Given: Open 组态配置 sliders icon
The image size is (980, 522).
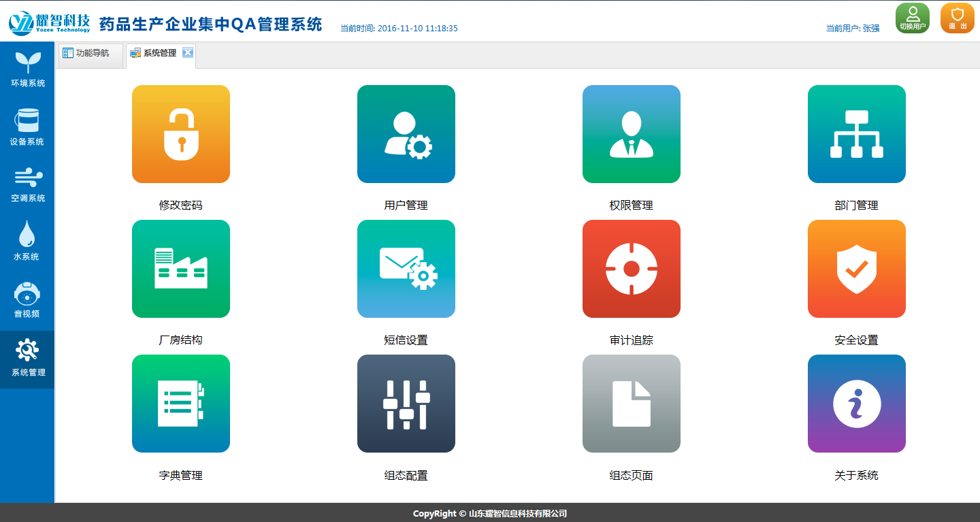Looking at the screenshot, I should 406,404.
